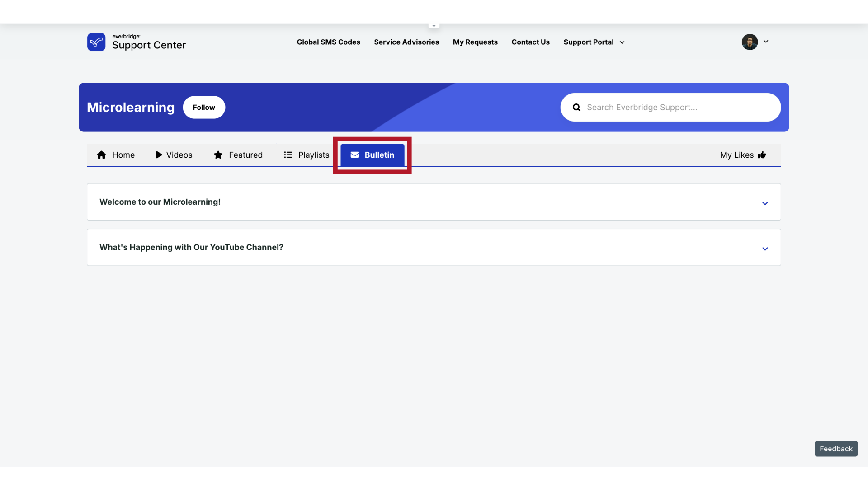Click the small collapse arrow at top center

coord(434,26)
